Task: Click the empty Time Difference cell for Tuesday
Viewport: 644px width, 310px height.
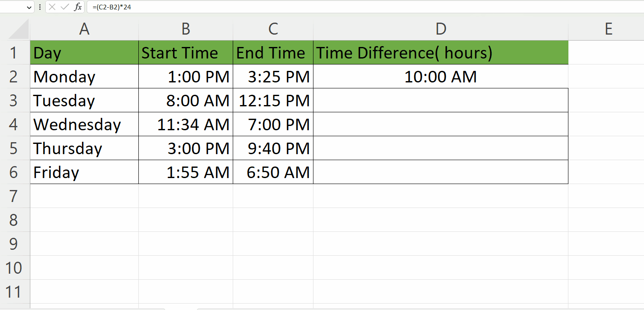Action: [x=441, y=100]
